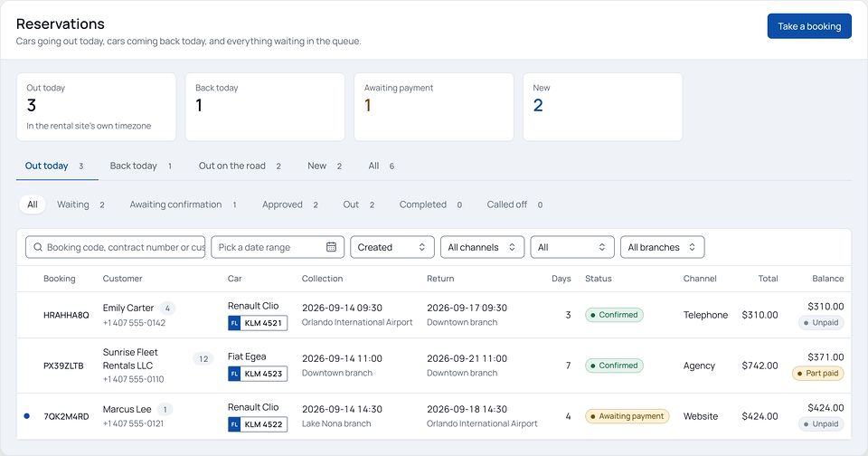Focus the booking code search field
Image resolution: width=868 pixels, height=456 pixels.
[115, 247]
